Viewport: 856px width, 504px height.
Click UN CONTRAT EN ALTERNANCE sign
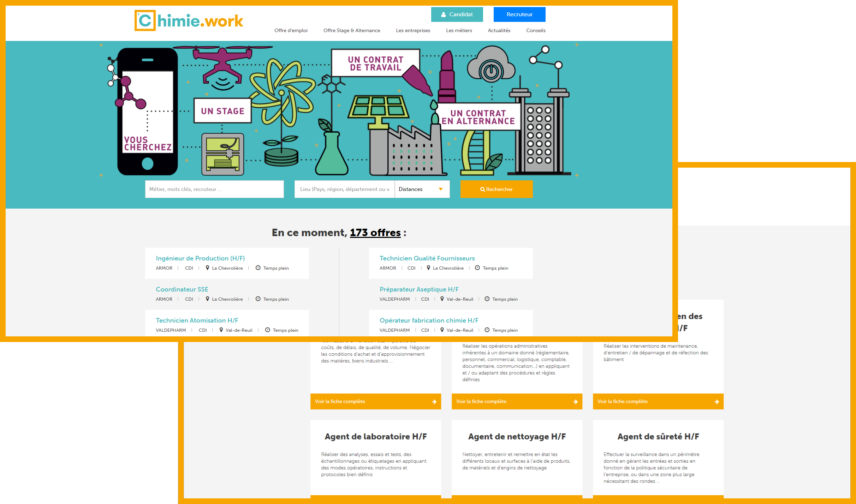478,117
